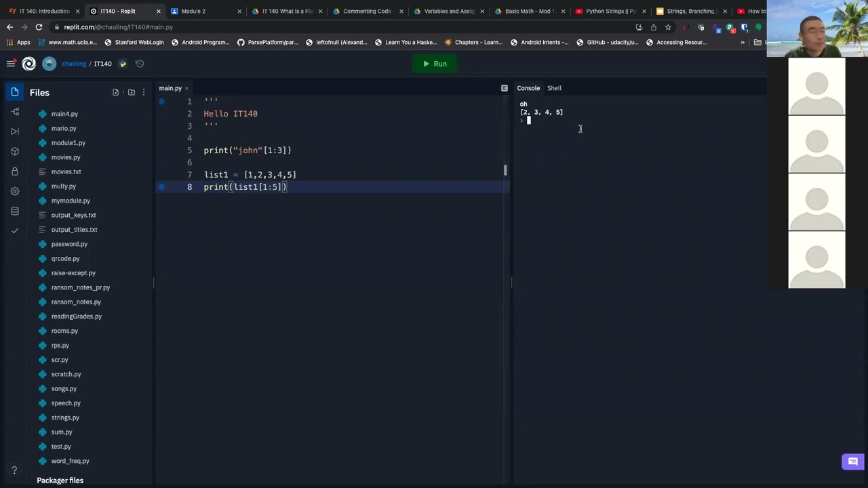Open mario.py in file list
868x488 pixels.
click(64, 128)
